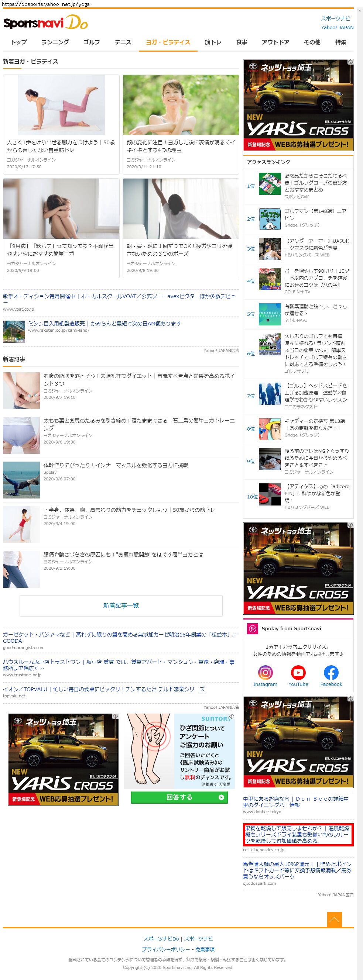363x980 pixels.
Task: Click footer プライバシーポリシー link
Action: (x=166, y=949)
